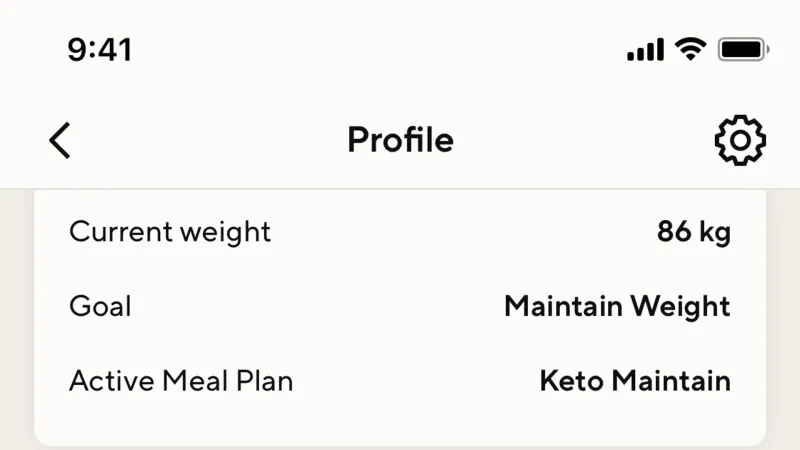Viewport: 800px width, 450px height.
Task: Tap the battery status icon
Action: [x=743, y=49]
